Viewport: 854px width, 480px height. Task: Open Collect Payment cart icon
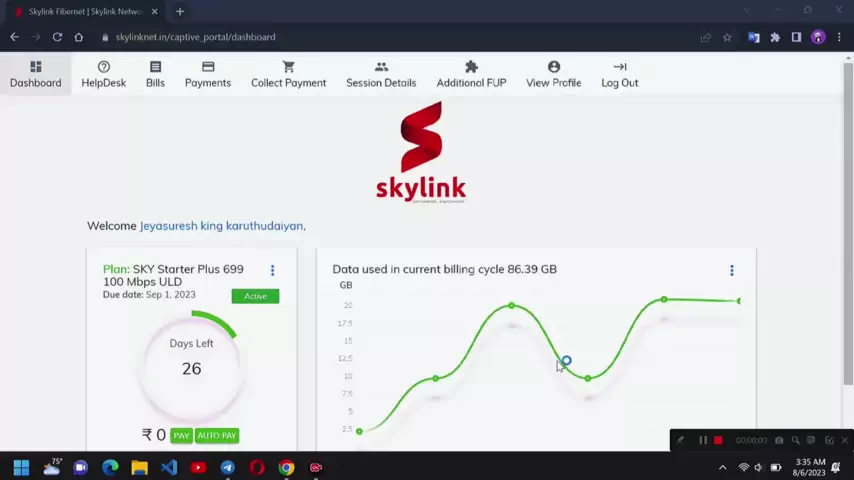coord(288,67)
